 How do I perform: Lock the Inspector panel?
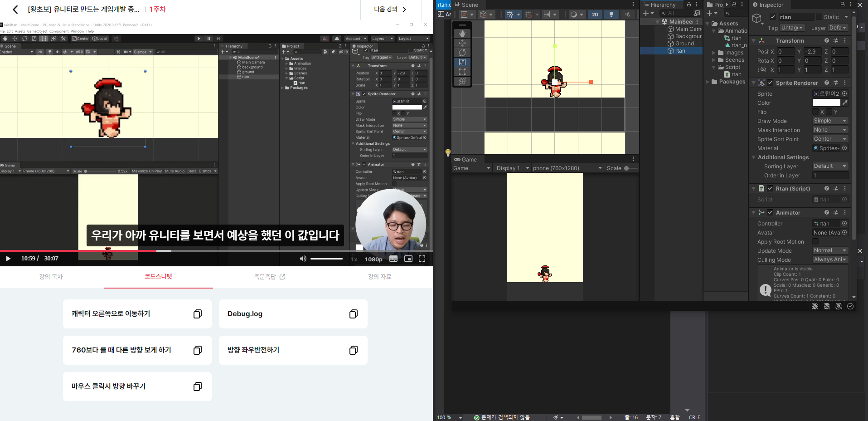click(x=843, y=5)
